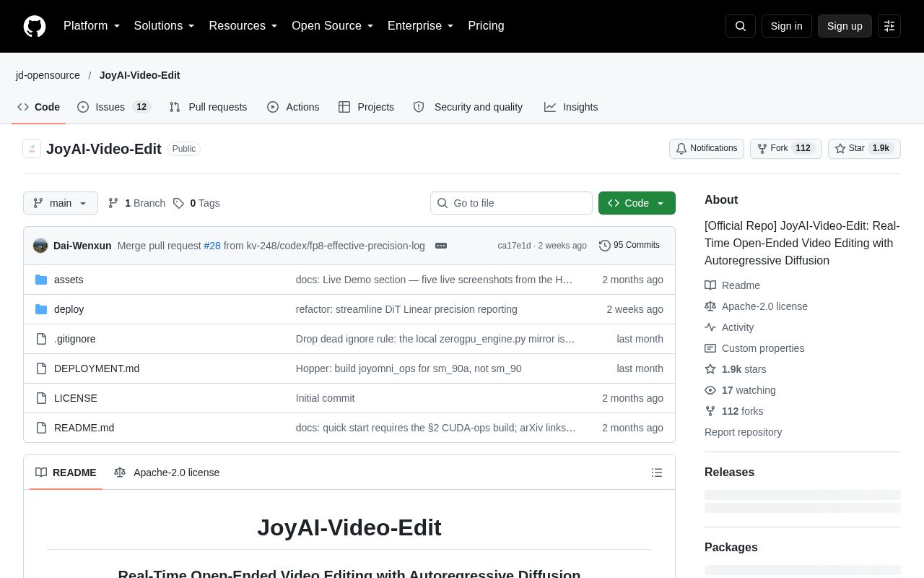Screen dimensions: 924x578
Task: Open the main branch selector dropdown
Action: [x=61, y=203]
